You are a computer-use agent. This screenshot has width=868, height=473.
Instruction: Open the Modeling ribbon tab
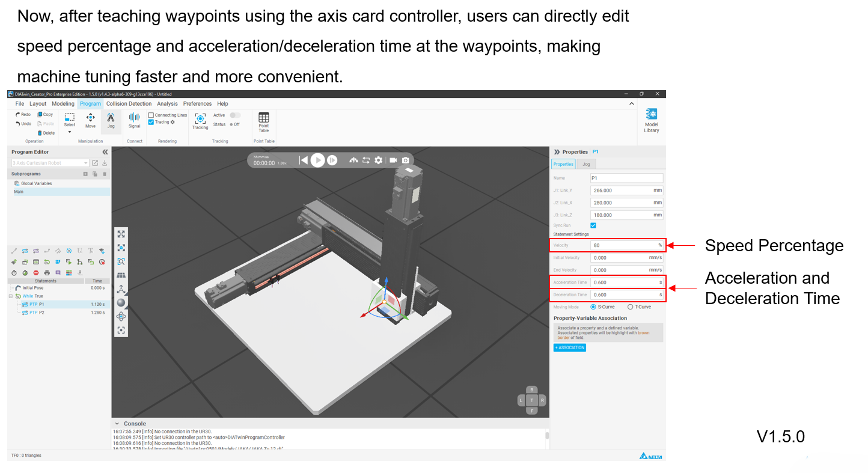pyautogui.click(x=63, y=104)
